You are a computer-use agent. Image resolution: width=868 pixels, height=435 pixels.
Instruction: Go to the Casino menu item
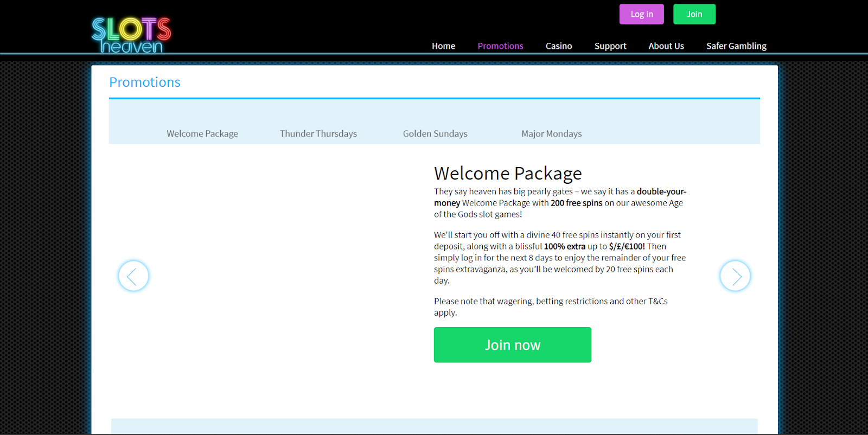(559, 46)
